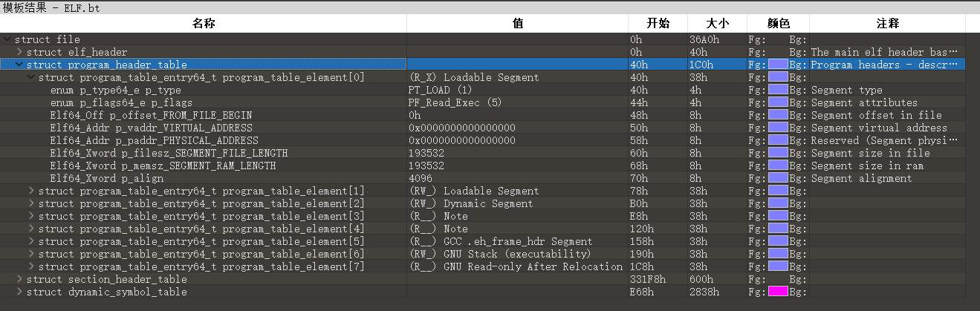Expand struct section_header_table node
The width and height of the screenshot is (980, 311).
(19, 279)
